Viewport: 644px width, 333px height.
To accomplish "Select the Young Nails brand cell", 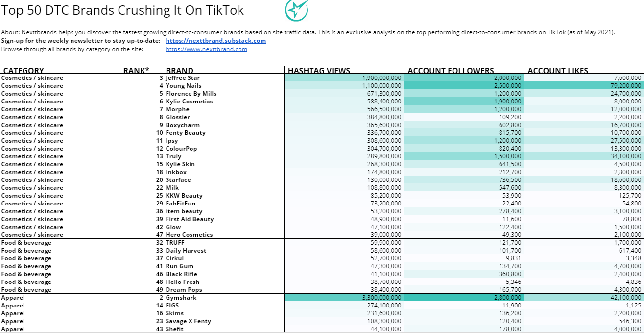I will pos(184,86).
